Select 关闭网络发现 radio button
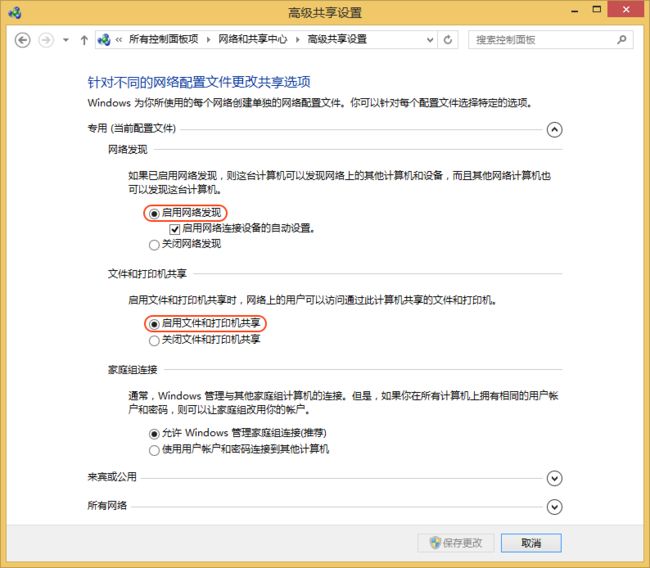This screenshot has width=650, height=568. point(154,245)
